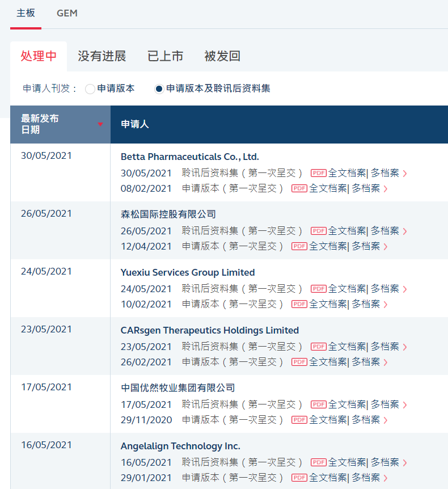
Task: Open 全文档案 link for Betta 30/05/2021 row
Action: tap(347, 173)
